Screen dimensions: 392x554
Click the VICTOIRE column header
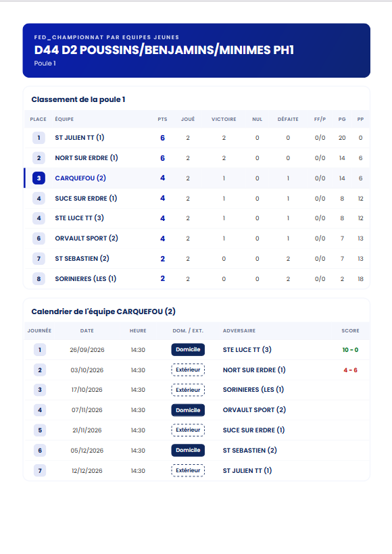[224, 119]
